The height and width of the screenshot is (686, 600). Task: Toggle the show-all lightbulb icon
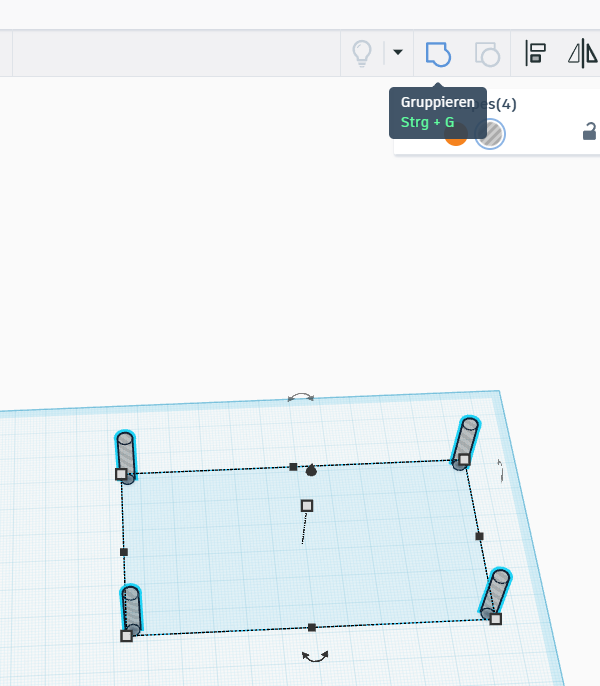pyautogui.click(x=362, y=53)
